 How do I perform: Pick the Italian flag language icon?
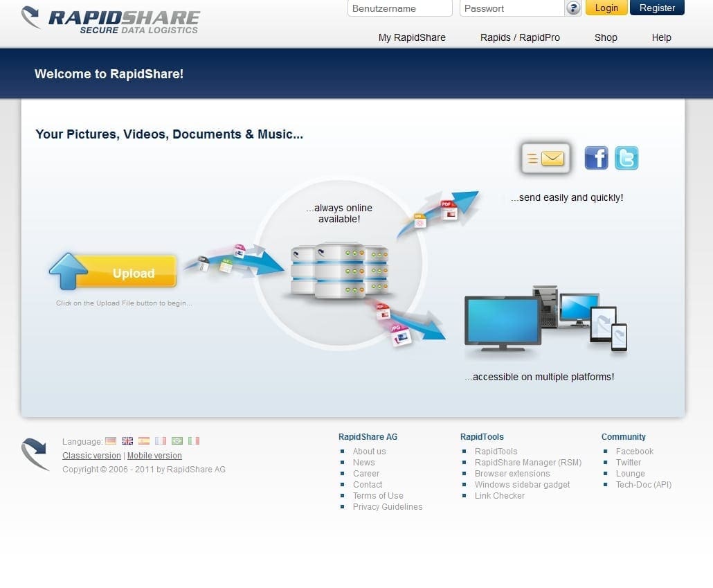point(194,440)
